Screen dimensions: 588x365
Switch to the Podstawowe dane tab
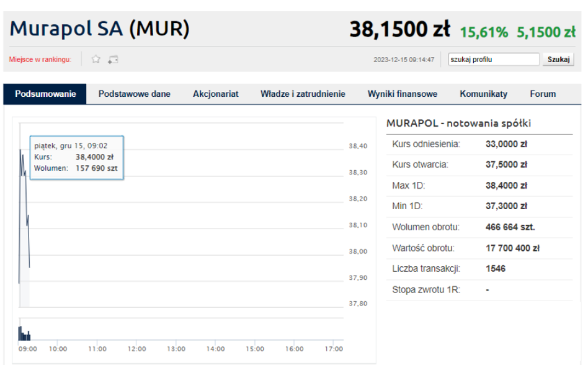pos(135,94)
